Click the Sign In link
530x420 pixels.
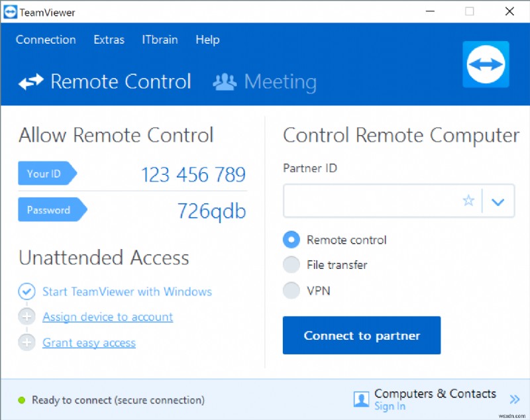pos(389,406)
